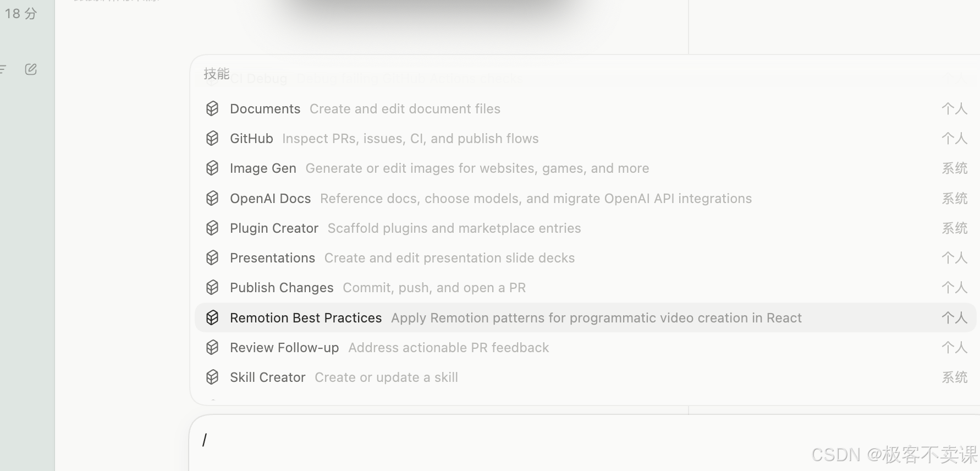
Task: Pick the Plugin Creator skill name
Action: pos(274,228)
